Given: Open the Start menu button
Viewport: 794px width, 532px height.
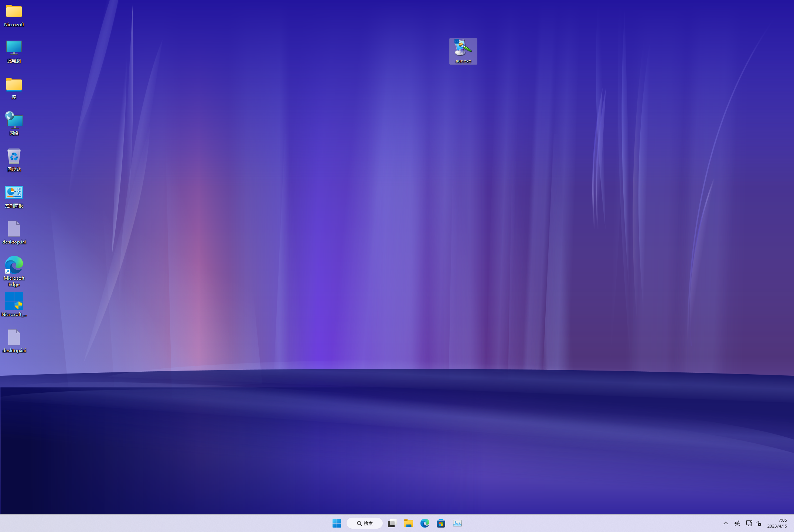Looking at the screenshot, I should click(337, 523).
